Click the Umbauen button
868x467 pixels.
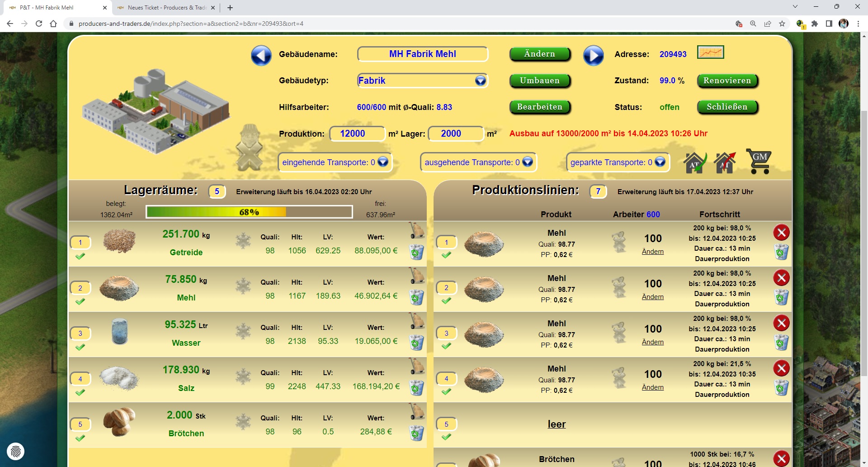click(540, 81)
